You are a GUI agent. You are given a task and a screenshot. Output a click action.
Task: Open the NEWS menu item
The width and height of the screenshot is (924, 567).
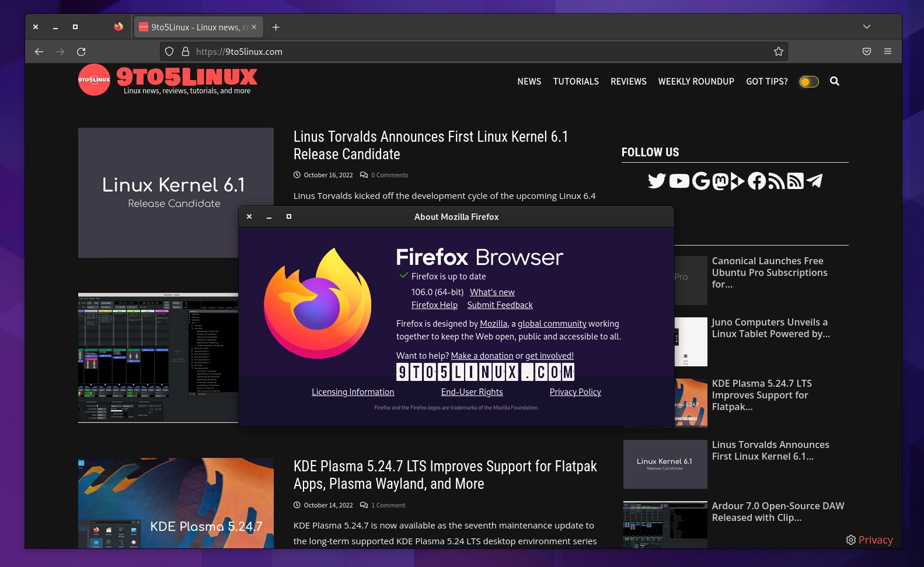pyautogui.click(x=529, y=82)
